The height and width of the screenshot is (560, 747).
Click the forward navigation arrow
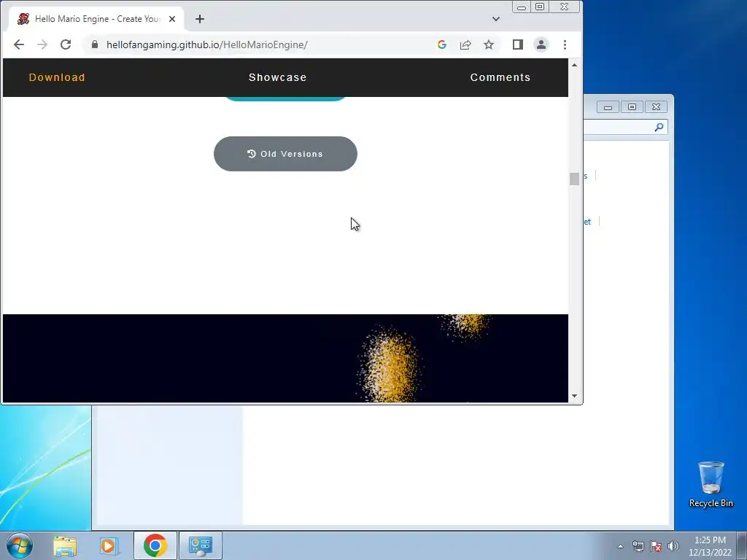pos(42,44)
